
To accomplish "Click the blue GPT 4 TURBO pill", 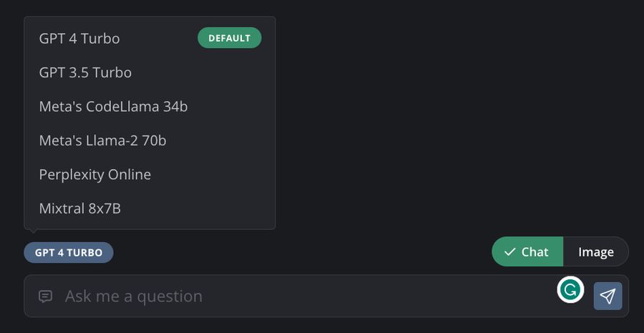I will [x=69, y=252].
